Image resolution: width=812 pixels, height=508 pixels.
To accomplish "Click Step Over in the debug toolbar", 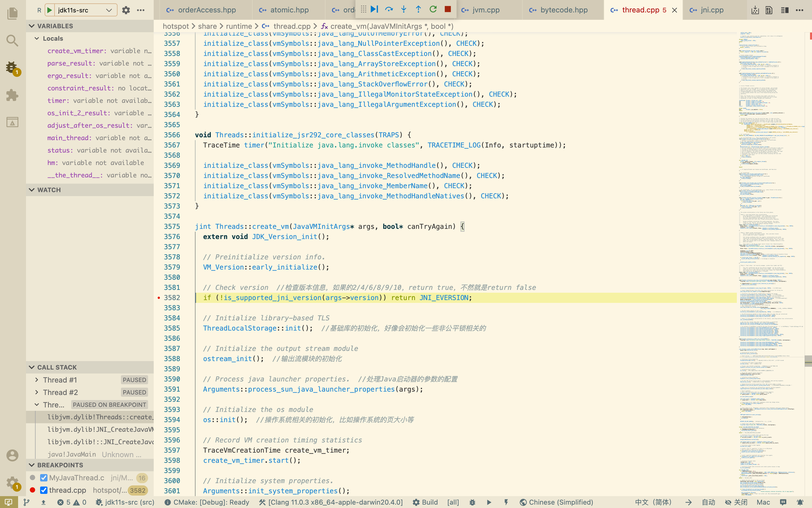I will click(389, 9).
